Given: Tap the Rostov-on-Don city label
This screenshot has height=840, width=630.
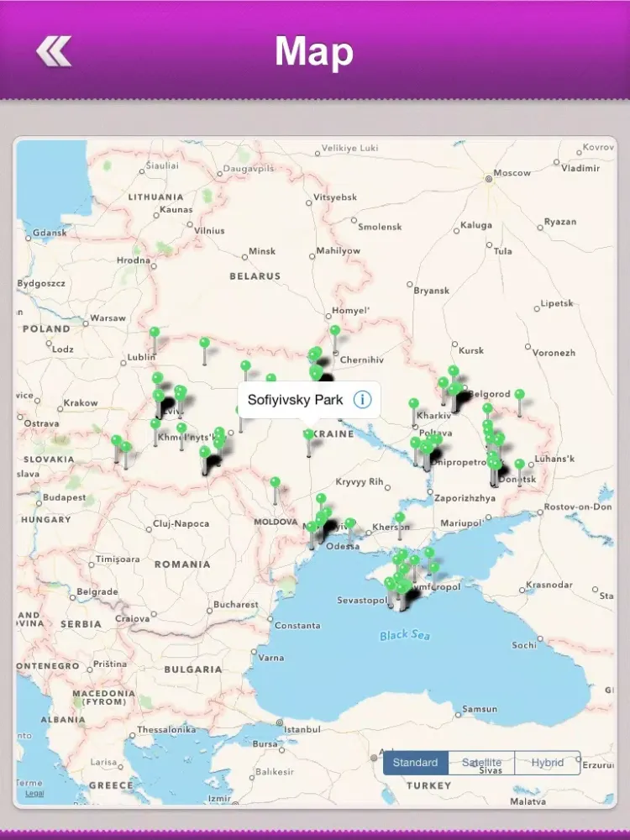Looking at the screenshot, I should pyautogui.click(x=578, y=507).
